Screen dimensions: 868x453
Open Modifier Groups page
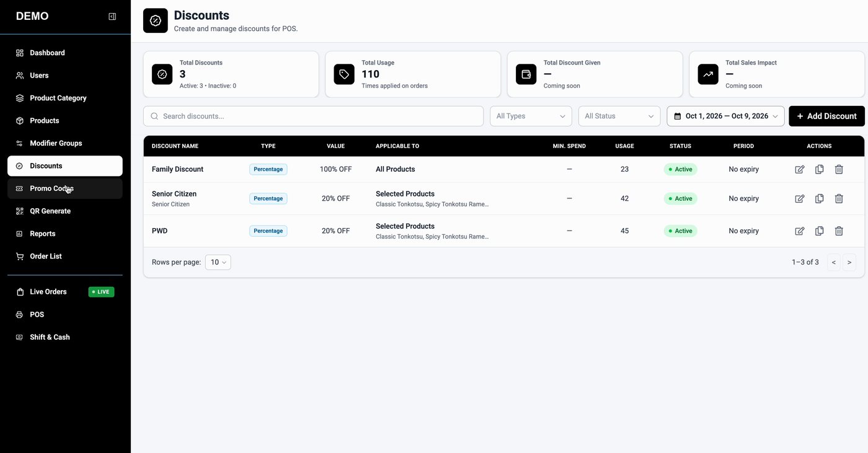tap(65, 143)
